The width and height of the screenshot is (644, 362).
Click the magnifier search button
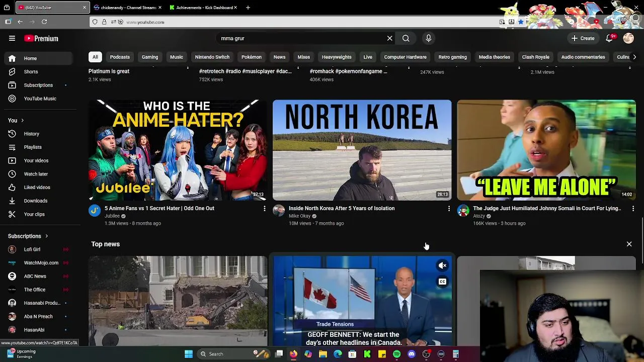pos(406,38)
